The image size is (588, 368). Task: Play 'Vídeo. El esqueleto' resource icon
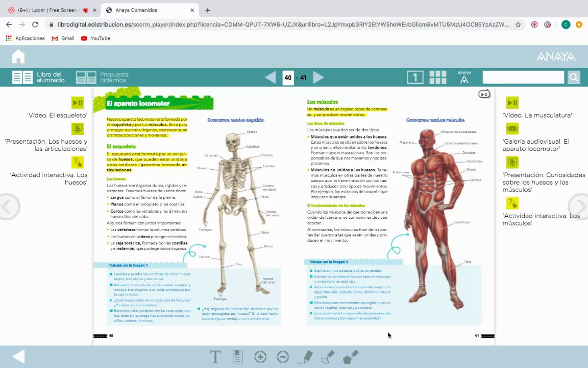(78, 103)
